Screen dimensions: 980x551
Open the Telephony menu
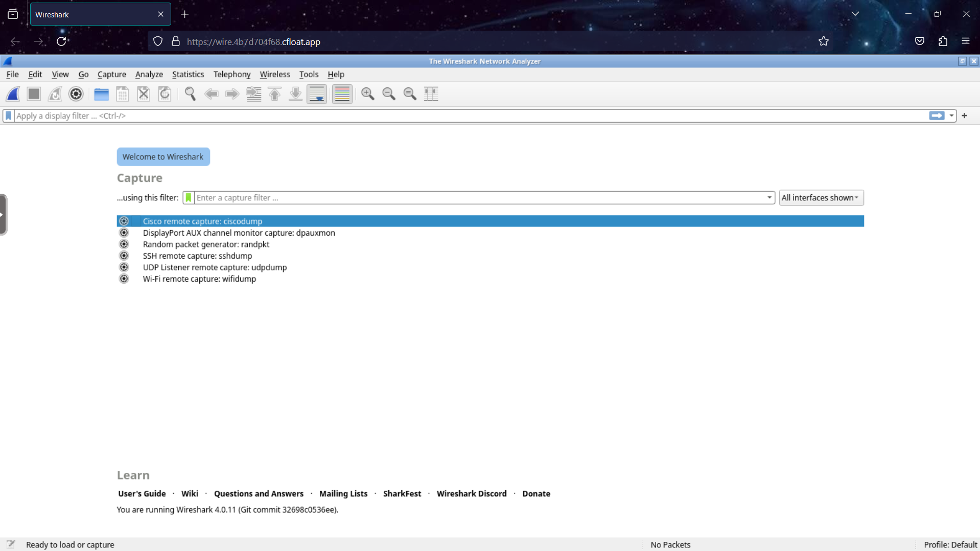(232, 75)
